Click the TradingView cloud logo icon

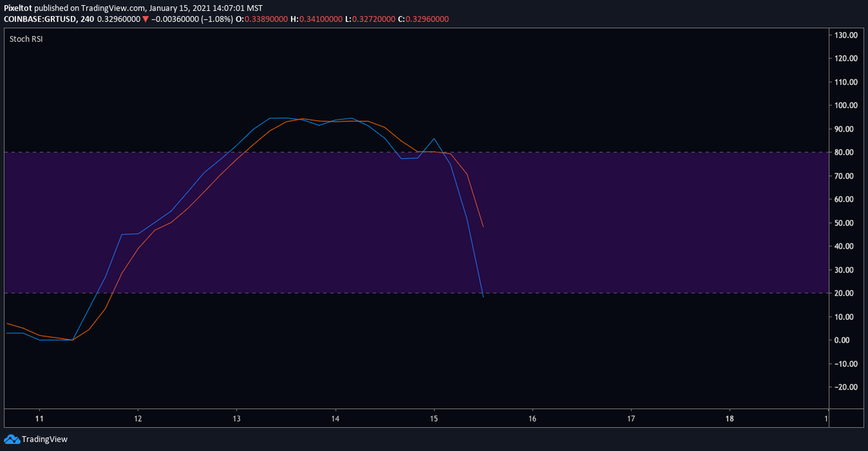[12, 439]
